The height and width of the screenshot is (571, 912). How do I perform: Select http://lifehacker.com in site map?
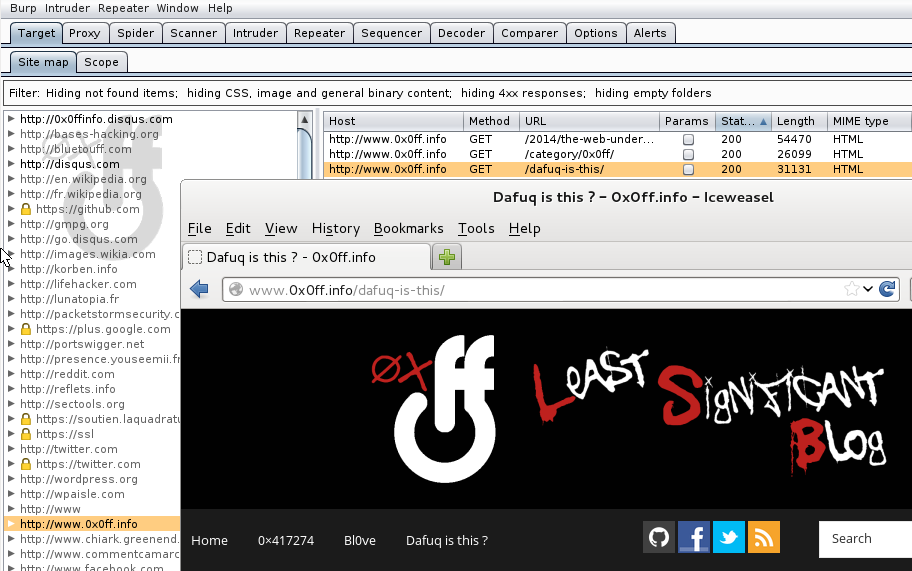(x=79, y=284)
